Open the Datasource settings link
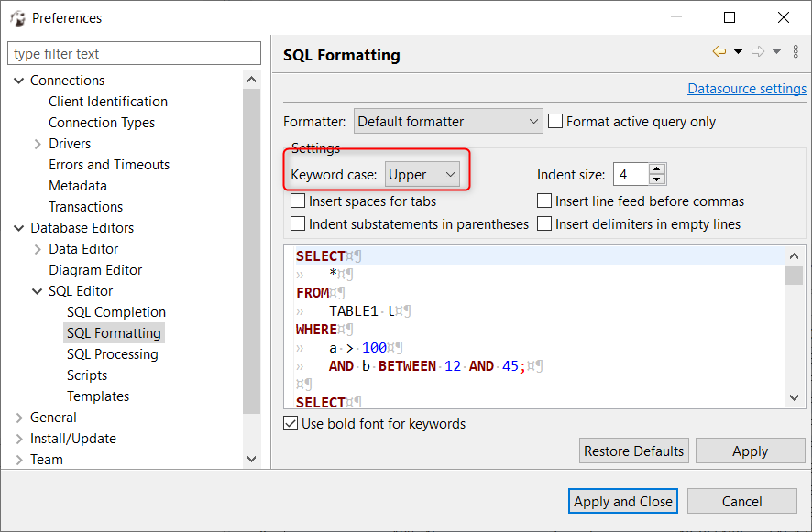812x532 pixels. pyautogui.click(x=746, y=88)
